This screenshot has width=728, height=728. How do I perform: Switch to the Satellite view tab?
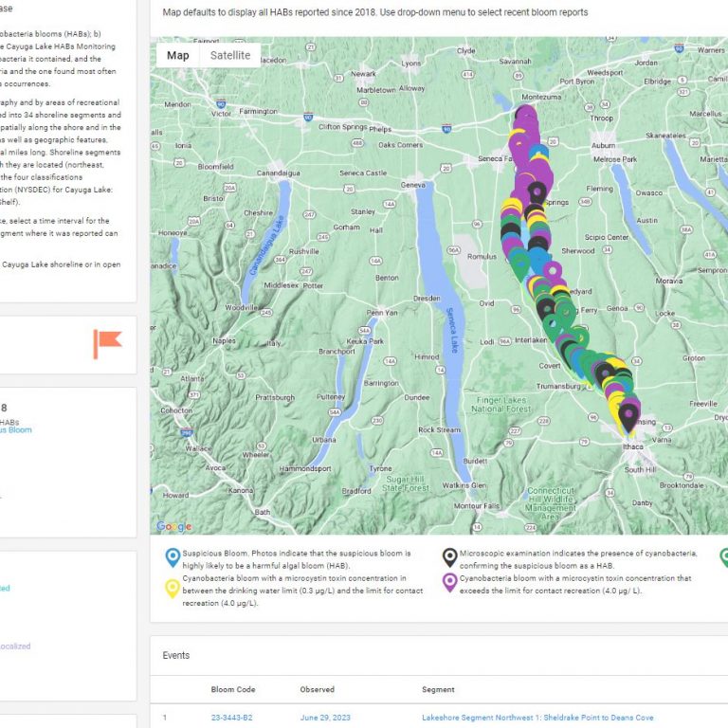click(x=230, y=56)
